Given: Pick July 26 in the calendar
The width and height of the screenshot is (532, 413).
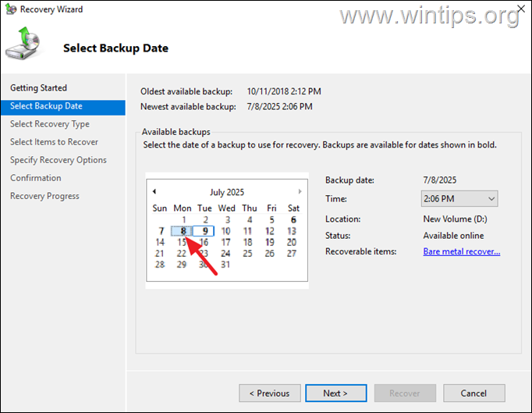Looking at the screenshot, I should click(270, 254).
